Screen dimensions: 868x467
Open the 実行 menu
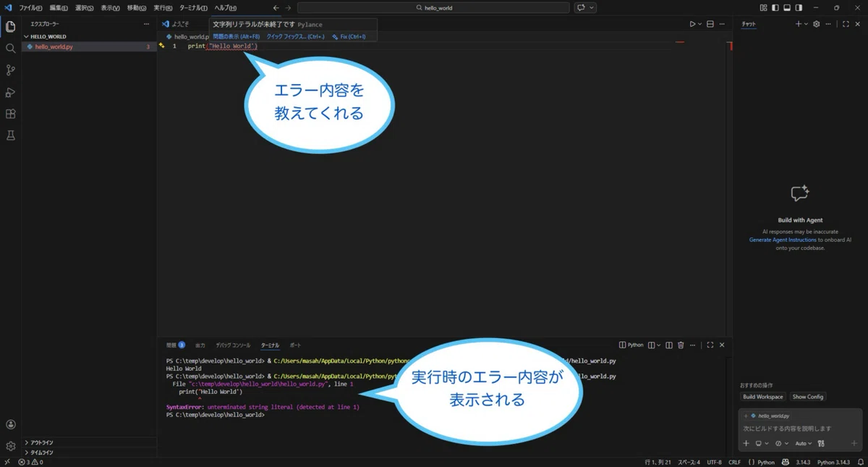click(x=163, y=7)
